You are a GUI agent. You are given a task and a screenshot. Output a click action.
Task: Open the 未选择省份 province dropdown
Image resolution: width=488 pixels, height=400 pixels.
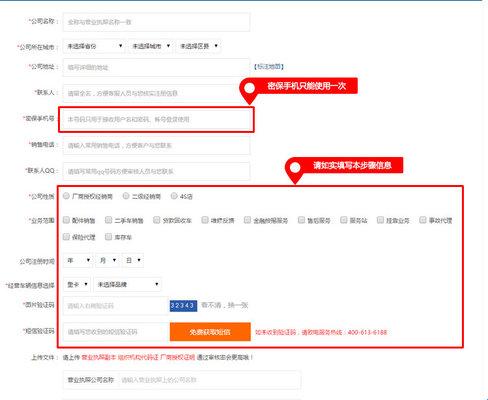[x=94, y=46]
